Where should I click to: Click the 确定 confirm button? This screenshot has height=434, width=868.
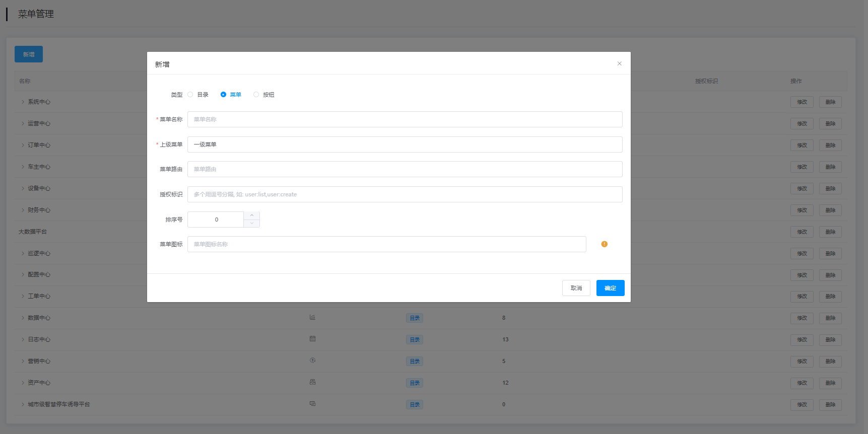[x=610, y=288]
